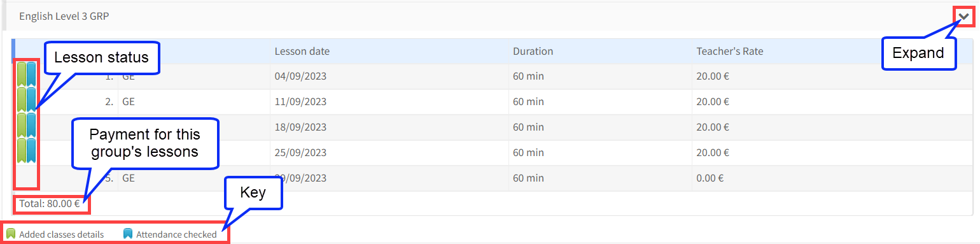Expand the English Level 3 GRP chevron
Screen dimensions: 980x244
click(963, 17)
